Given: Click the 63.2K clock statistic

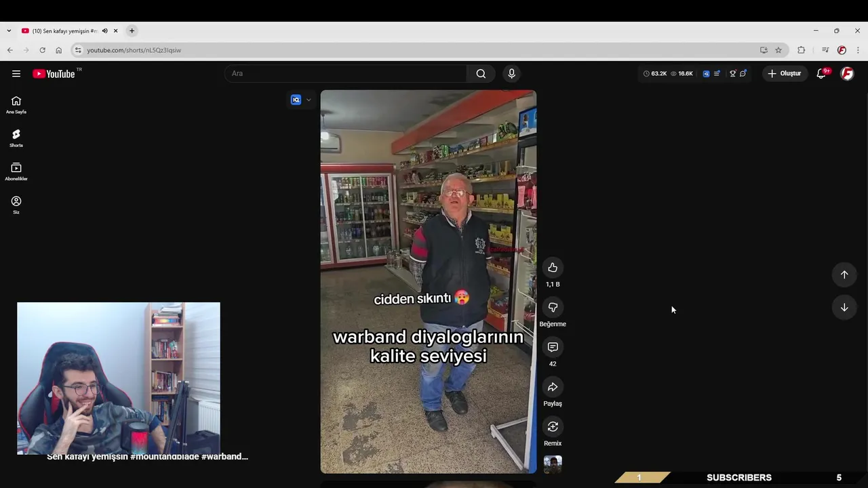Looking at the screenshot, I should [x=654, y=73].
